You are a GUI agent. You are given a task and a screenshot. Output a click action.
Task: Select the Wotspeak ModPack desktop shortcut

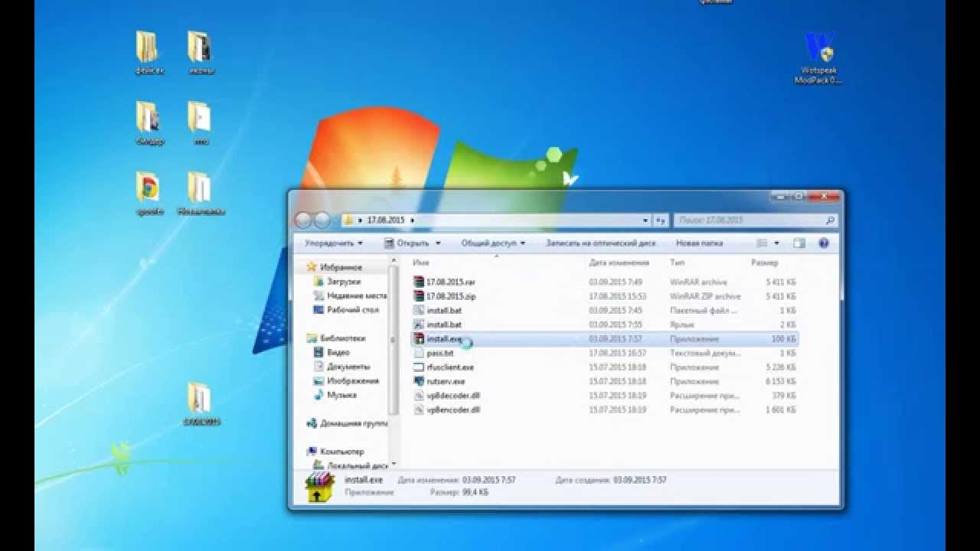click(x=819, y=57)
